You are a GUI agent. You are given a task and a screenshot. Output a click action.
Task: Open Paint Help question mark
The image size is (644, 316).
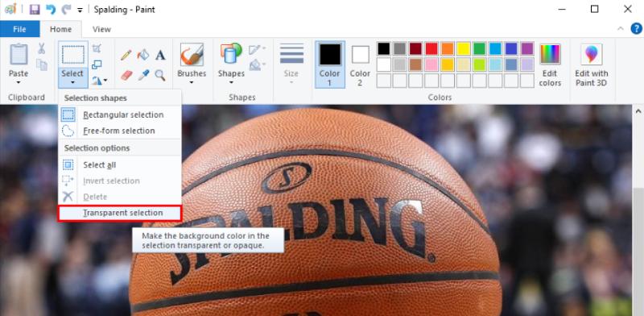[636, 29]
